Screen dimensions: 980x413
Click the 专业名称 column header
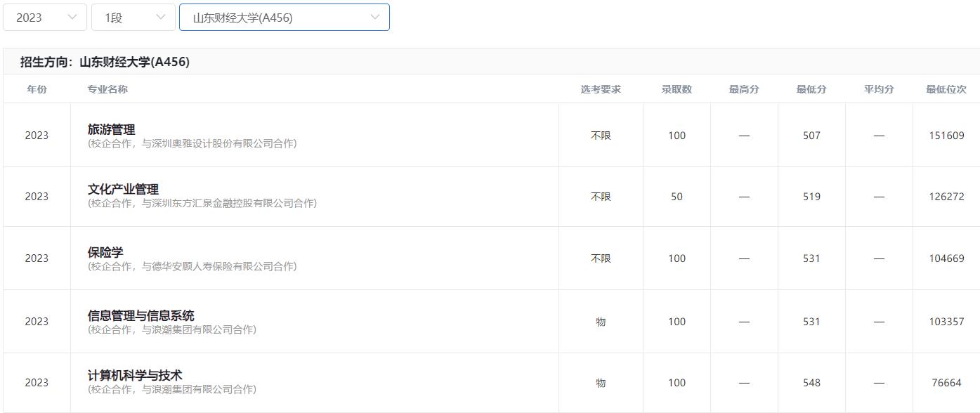(x=107, y=89)
